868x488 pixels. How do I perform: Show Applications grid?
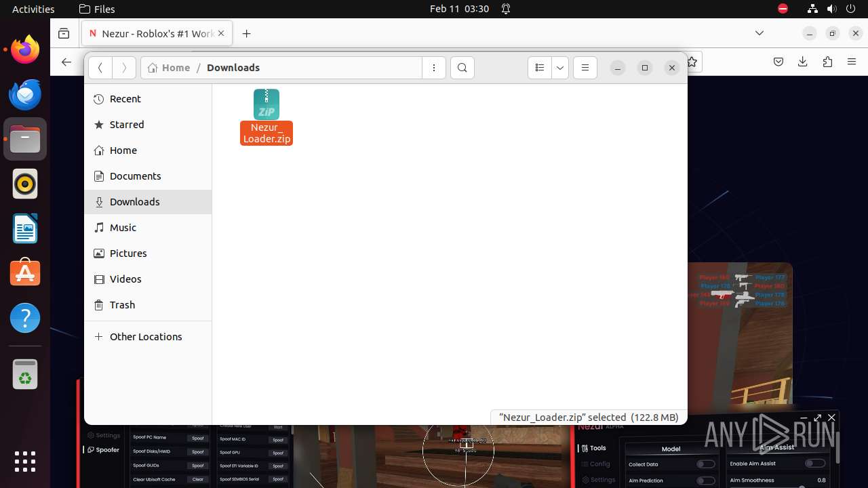coord(25,462)
